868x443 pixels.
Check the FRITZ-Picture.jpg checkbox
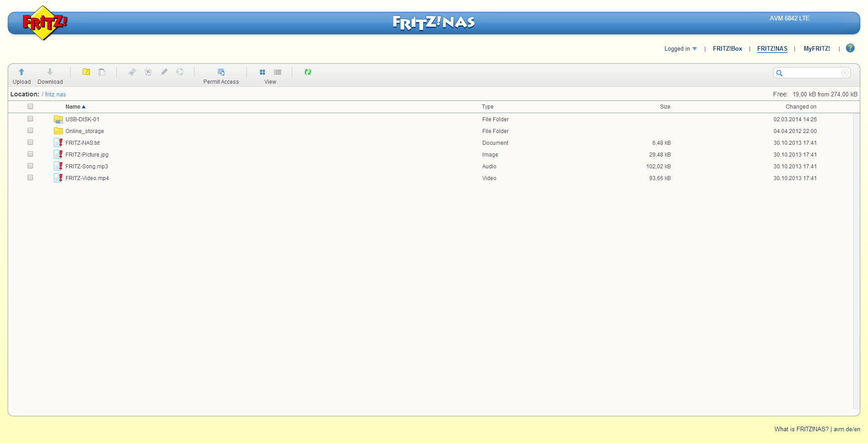[x=30, y=154]
